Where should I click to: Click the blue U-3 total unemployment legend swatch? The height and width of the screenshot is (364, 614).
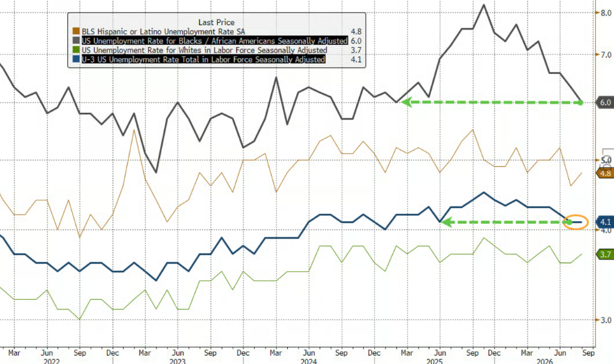[x=76, y=59]
